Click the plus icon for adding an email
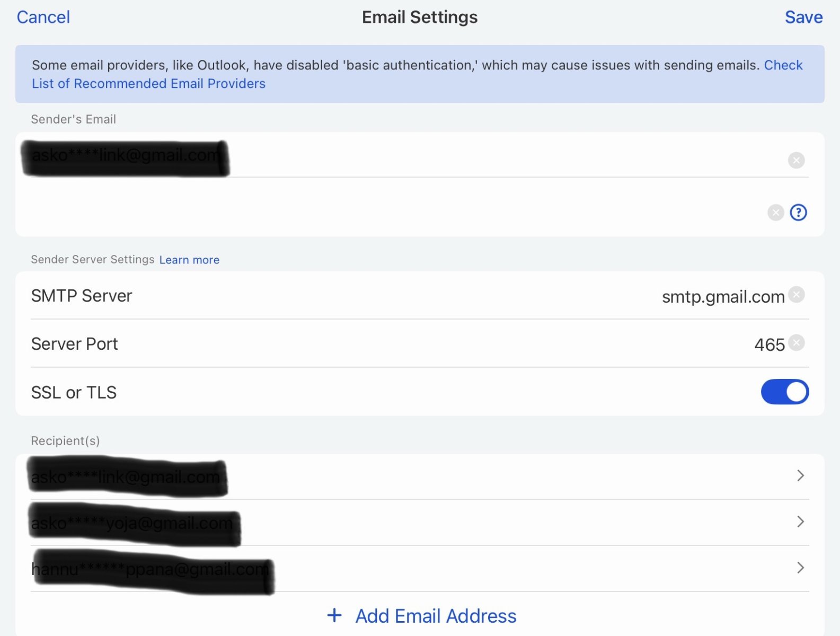Viewport: 840px width, 636px height. pyautogui.click(x=334, y=615)
